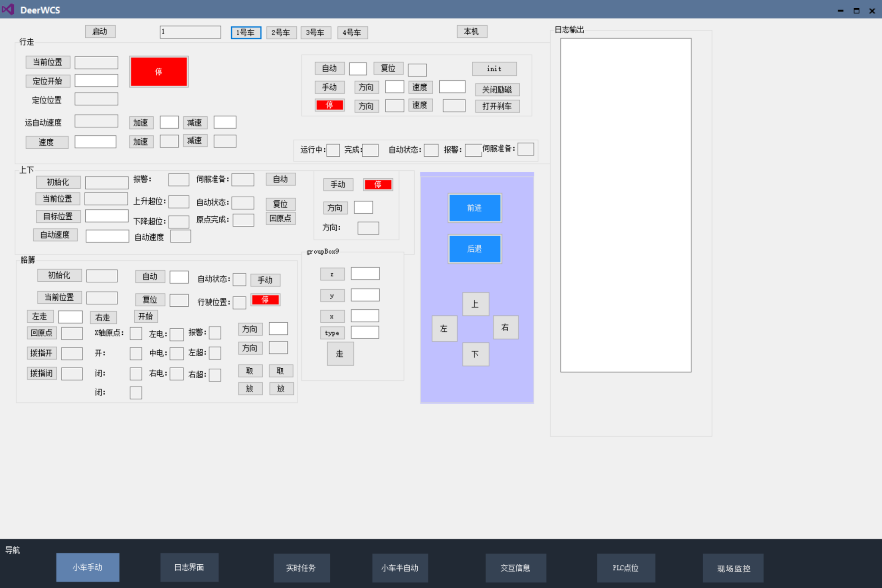The width and height of the screenshot is (882, 588).
Task: Select the 1号车 vehicle button
Action: pos(245,32)
